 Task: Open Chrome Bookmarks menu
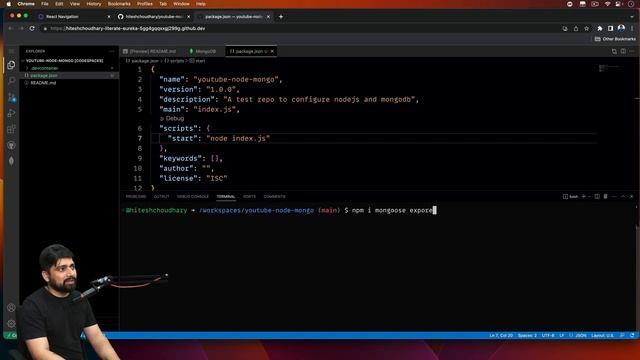[119, 4]
